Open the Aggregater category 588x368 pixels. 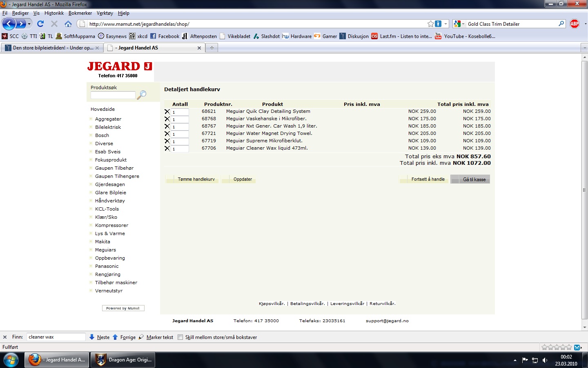[108, 119]
